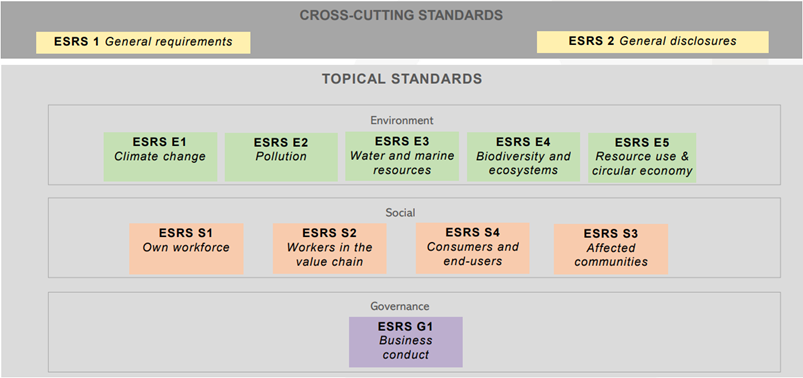The image size is (803, 378).
Task: Select the ESRS S1 Own workforce box
Action: tap(186, 248)
